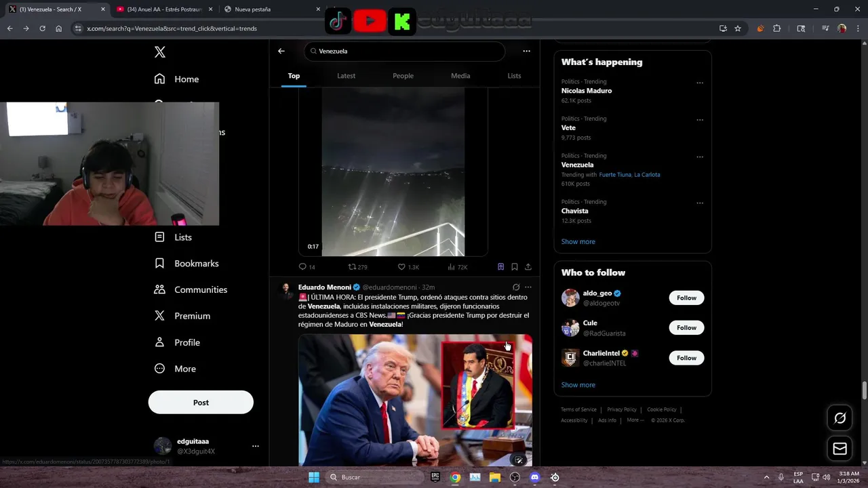Open options for Chavista trend
Screen dimensions: 868x488
[700, 203]
